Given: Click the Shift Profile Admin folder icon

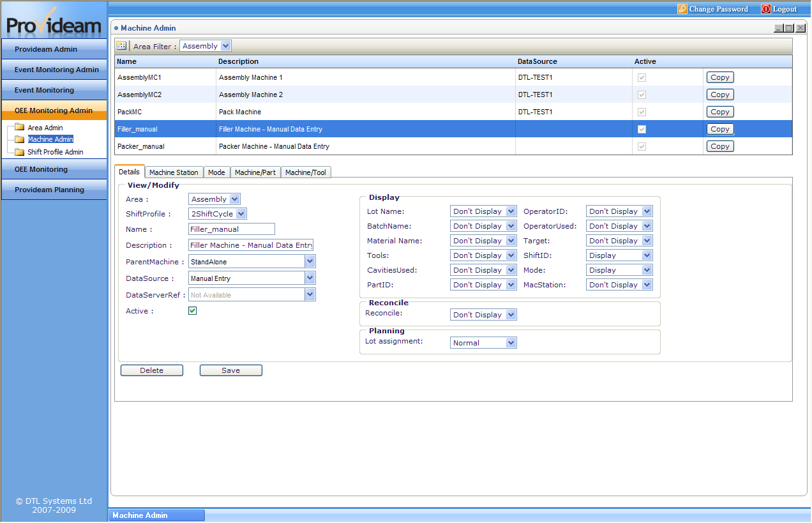Looking at the screenshot, I should pyautogui.click(x=19, y=152).
